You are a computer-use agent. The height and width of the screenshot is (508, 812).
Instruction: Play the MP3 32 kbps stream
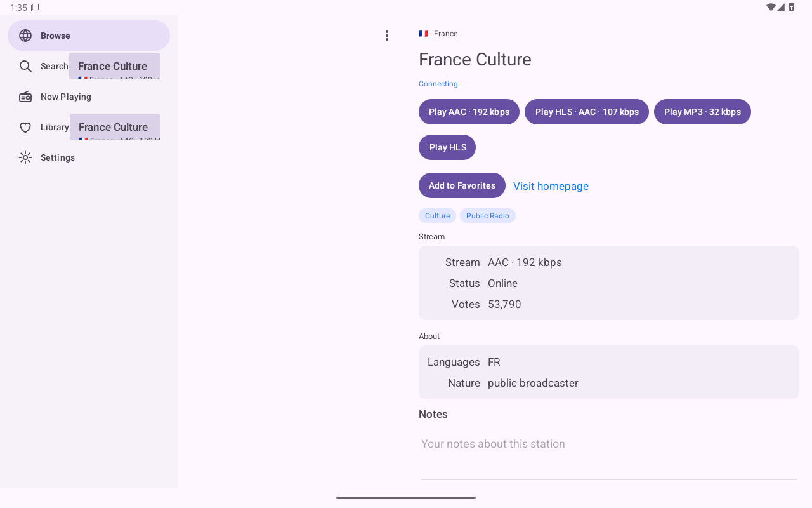point(702,112)
